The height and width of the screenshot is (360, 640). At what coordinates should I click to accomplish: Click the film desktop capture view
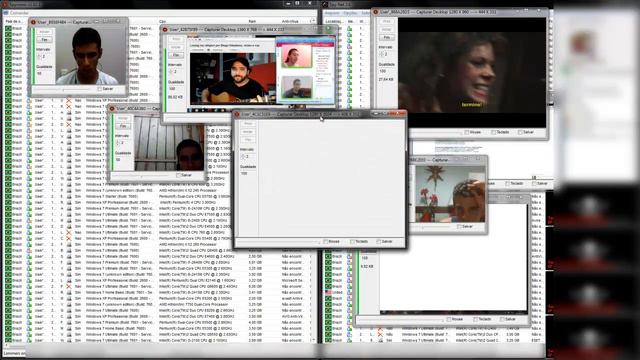472,72
